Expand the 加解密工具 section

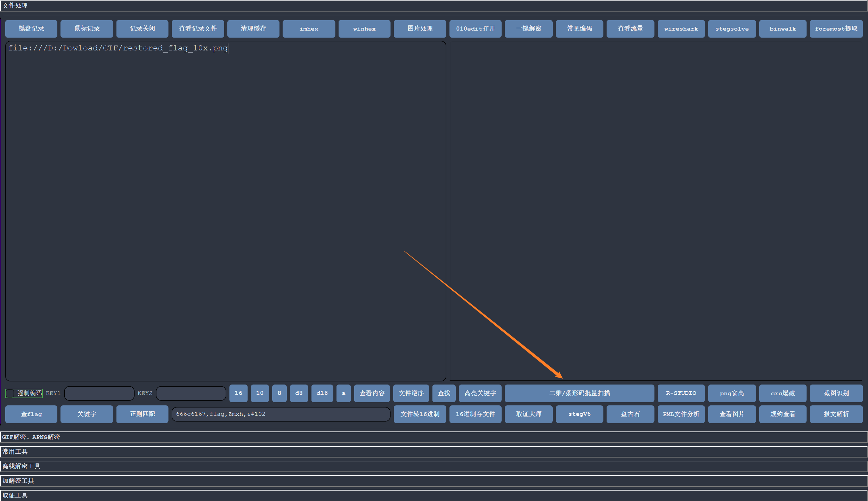[x=434, y=481]
